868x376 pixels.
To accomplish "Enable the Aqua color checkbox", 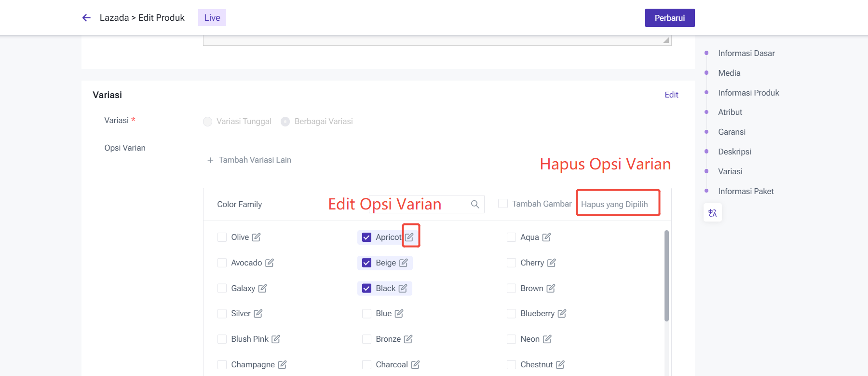I will (x=511, y=237).
